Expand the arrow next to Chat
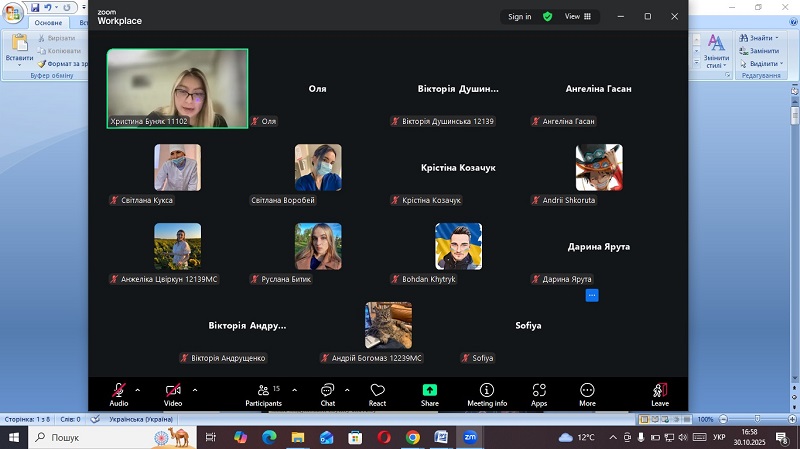Screen dimensions: 800x449 pos(347,389)
